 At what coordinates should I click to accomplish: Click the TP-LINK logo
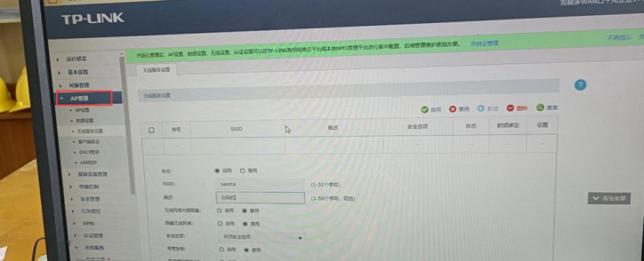point(92,18)
